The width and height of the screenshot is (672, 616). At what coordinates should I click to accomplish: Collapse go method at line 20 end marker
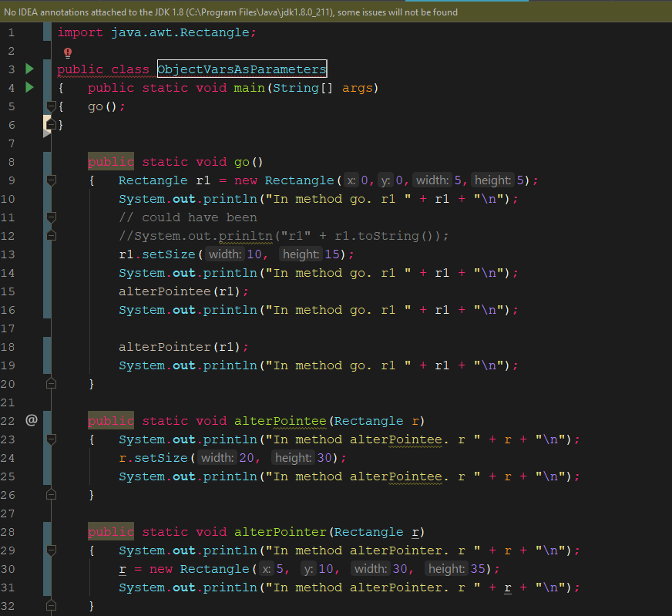[x=51, y=383]
